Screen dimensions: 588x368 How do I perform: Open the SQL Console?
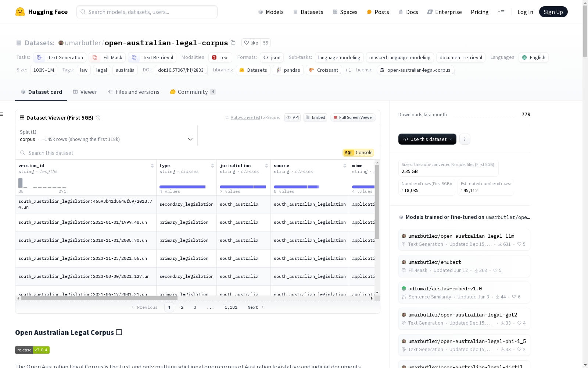(x=358, y=153)
